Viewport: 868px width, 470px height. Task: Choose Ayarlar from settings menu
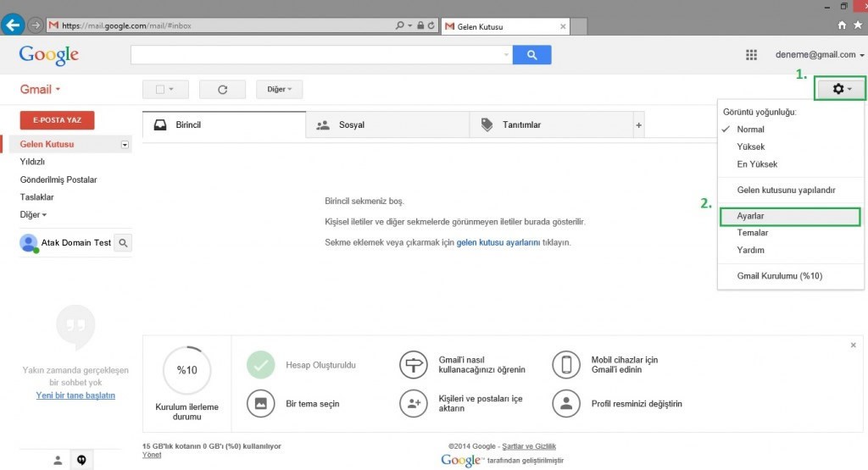(791, 216)
